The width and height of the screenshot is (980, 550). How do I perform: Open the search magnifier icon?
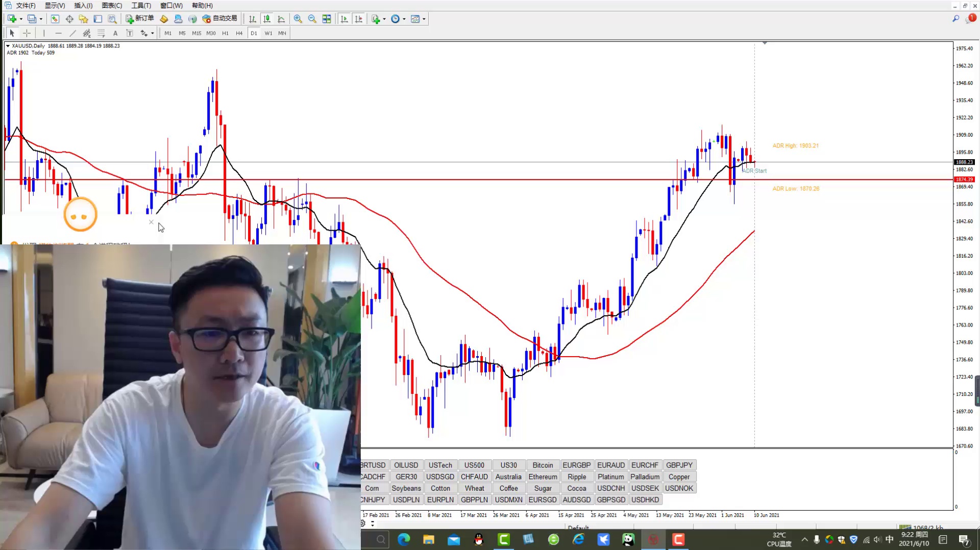(x=956, y=19)
